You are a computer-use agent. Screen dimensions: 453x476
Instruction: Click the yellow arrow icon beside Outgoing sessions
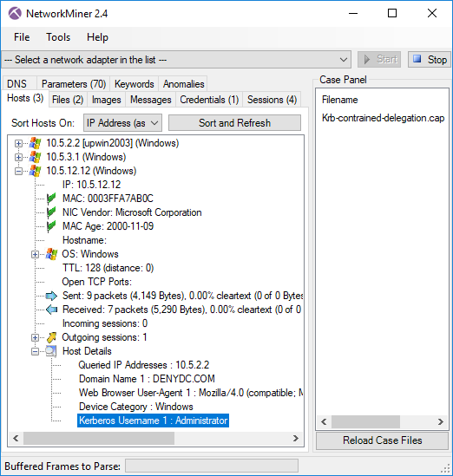[x=52, y=337]
